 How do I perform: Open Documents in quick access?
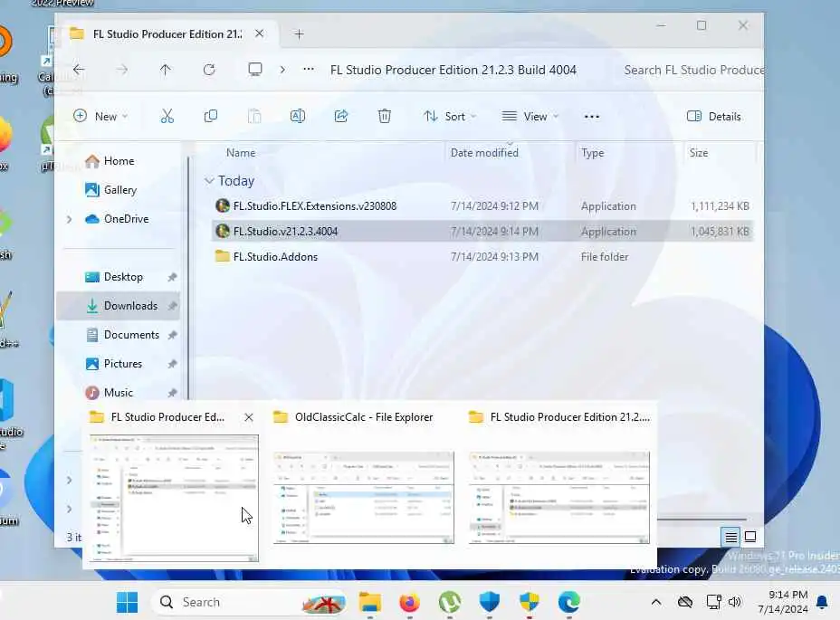[x=131, y=335]
